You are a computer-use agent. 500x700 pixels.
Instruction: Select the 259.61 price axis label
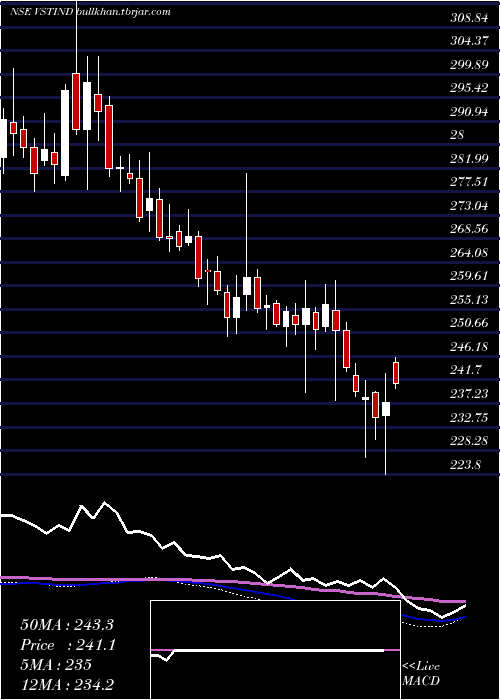pos(469,276)
